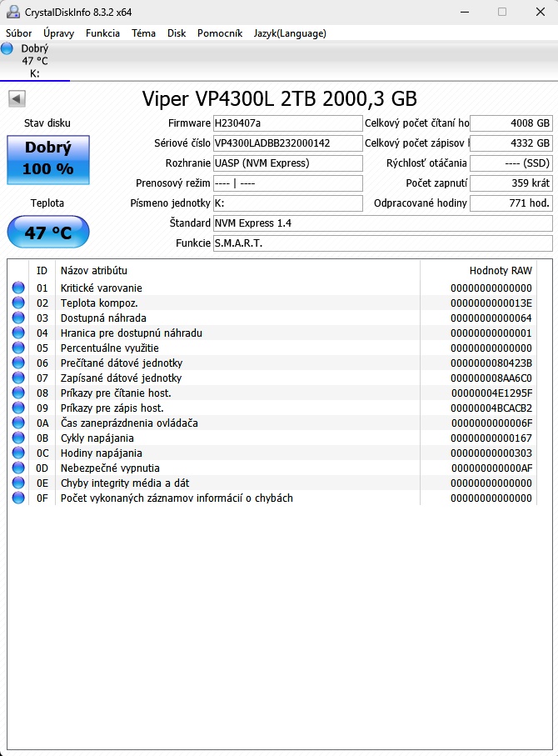This screenshot has width=558, height=756.
Task: Click status icon for Chyby integrity média row
Action: click(18, 483)
